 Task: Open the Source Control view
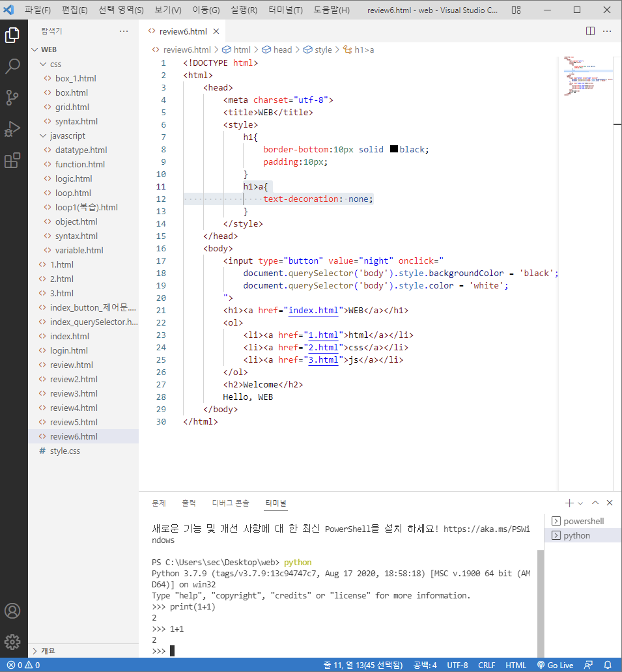click(x=12, y=98)
